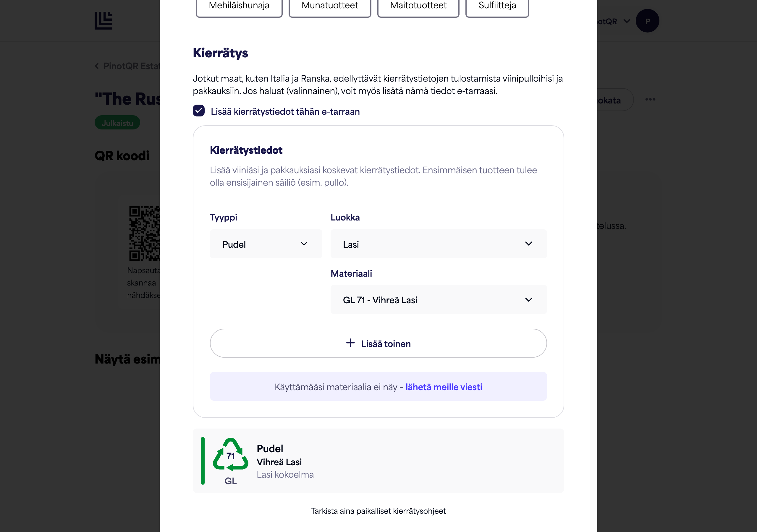Add another item with Lisää toinen
This screenshot has width=757, height=532.
tap(378, 343)
